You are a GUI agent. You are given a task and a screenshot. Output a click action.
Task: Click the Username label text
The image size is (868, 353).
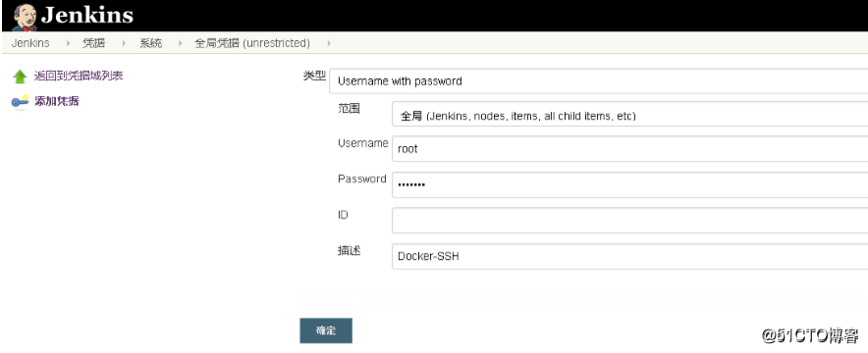363,143
